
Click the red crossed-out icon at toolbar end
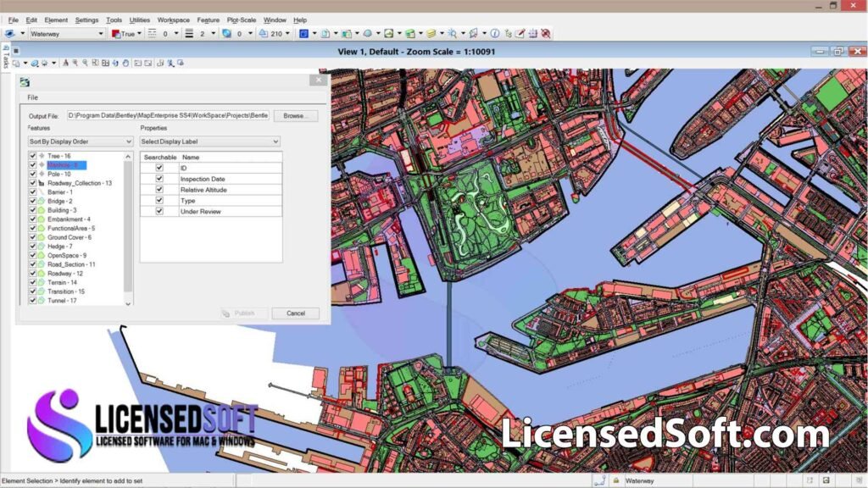546,34
